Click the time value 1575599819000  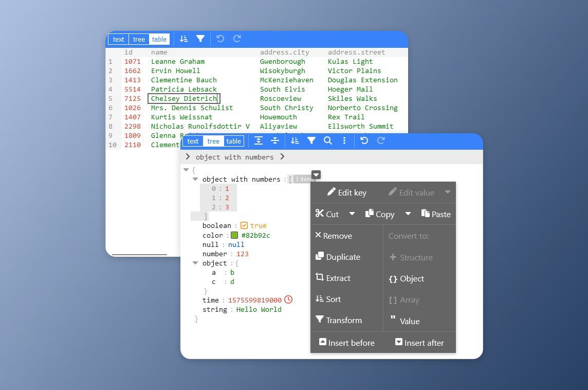(254, 300)
